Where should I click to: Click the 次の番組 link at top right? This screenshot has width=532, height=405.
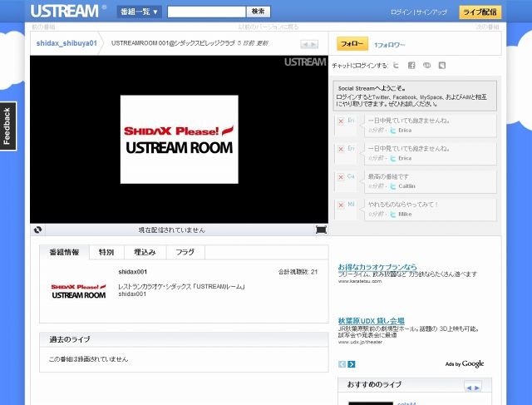point(487,27)
